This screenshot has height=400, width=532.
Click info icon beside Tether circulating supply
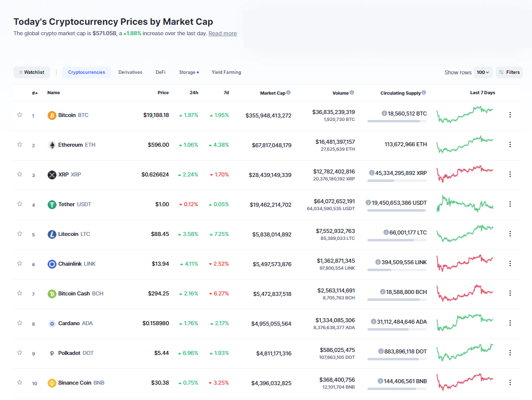tap(368, 203)
